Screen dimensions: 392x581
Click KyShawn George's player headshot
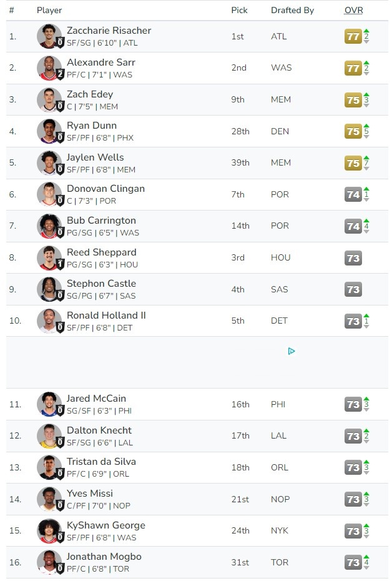coord(47,530)
